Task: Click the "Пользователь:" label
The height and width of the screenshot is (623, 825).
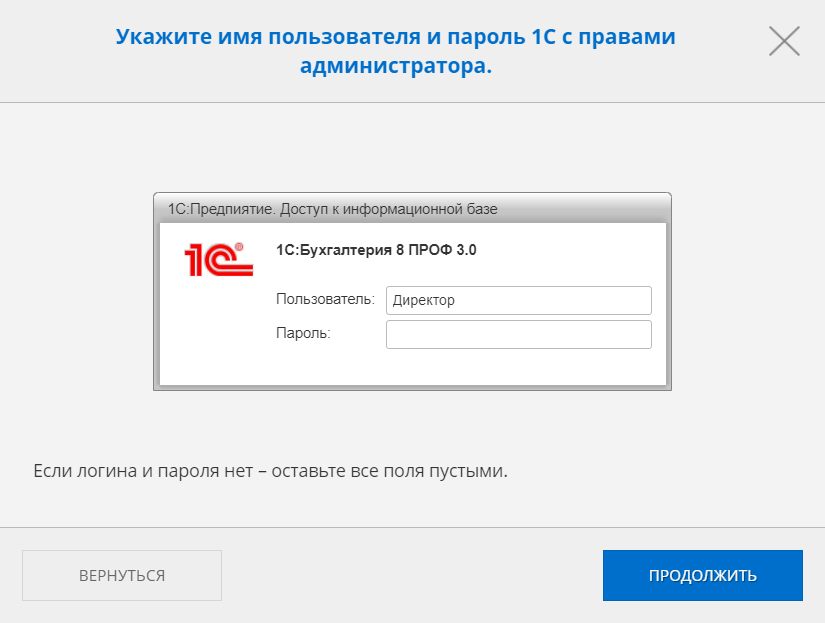Action: [x=325, y=299]
